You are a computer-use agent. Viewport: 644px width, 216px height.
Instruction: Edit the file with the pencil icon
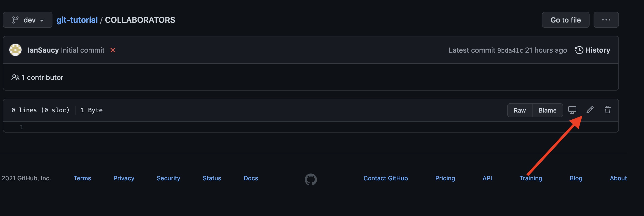[x=590, y=110]
